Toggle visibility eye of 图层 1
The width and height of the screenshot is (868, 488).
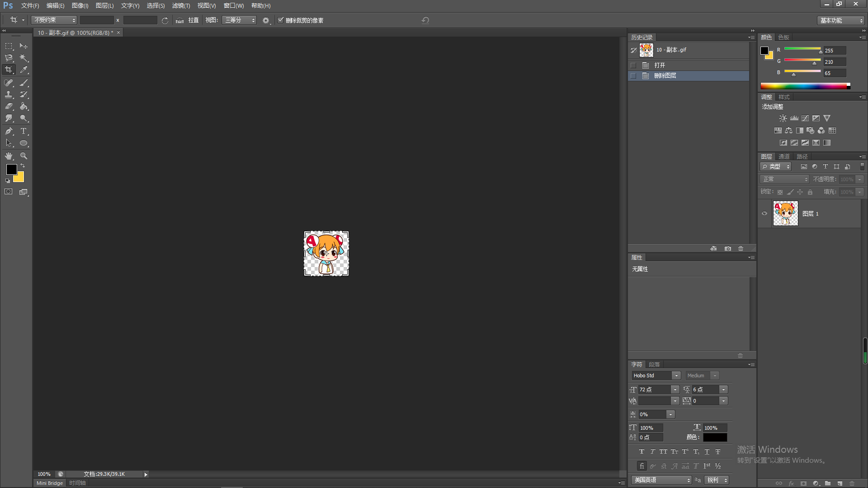pos(764,214)
